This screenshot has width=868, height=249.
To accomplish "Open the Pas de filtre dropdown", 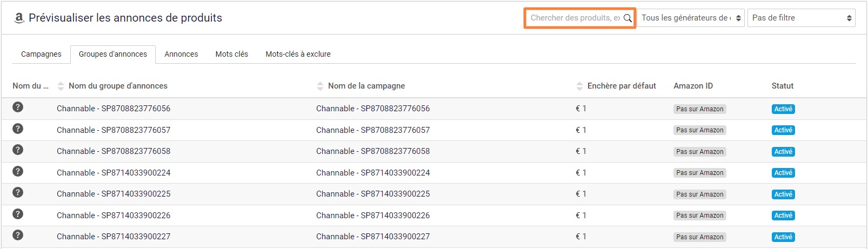I will (x=801, y=18).
